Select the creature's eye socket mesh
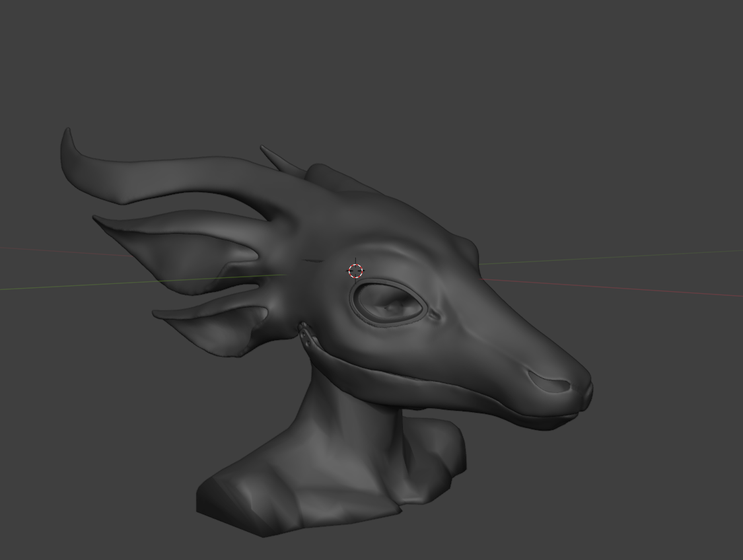The height and width of the screenshot is (560, 743). 390,304
